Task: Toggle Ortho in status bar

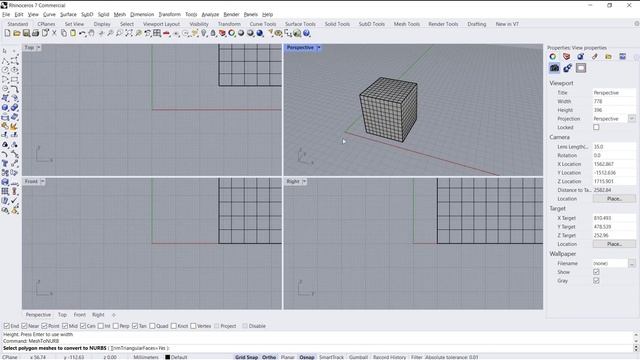Action: (269, 357)
